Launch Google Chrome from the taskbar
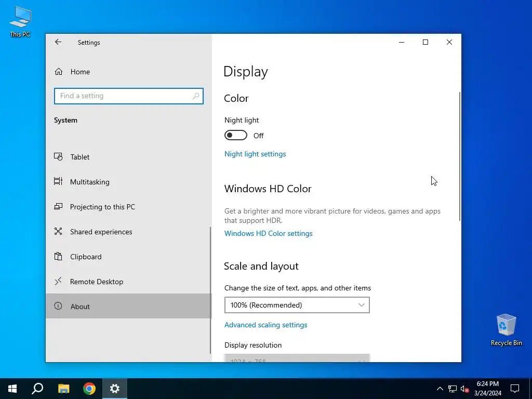532x399 pixels. 89,389
